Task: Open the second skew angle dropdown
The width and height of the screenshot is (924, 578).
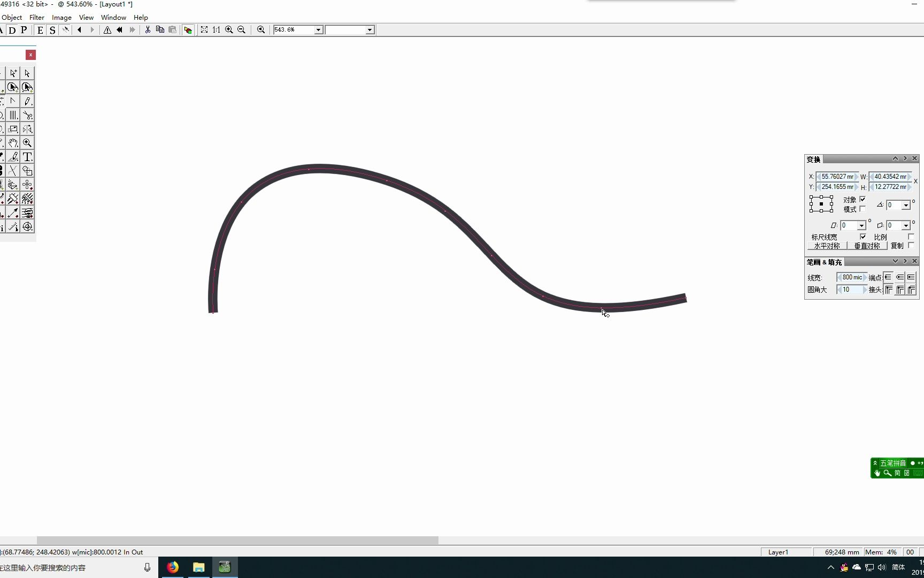Action: tap(906, 226)
